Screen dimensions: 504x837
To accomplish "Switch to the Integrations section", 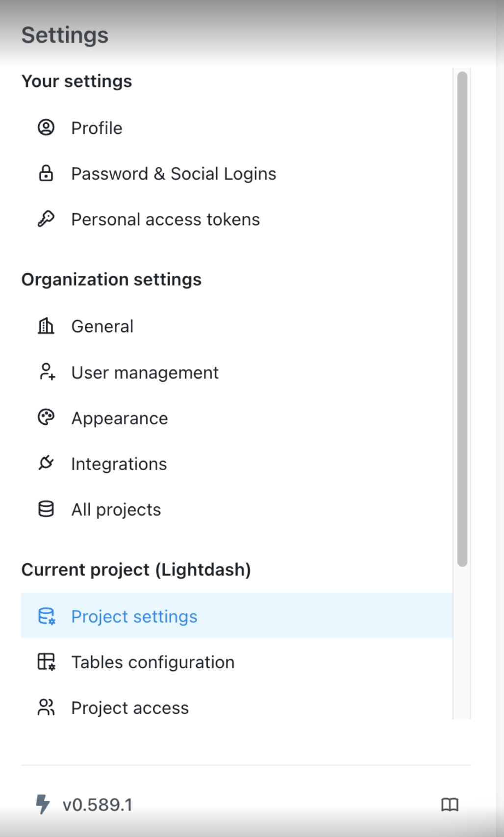I will click(119, 463).
